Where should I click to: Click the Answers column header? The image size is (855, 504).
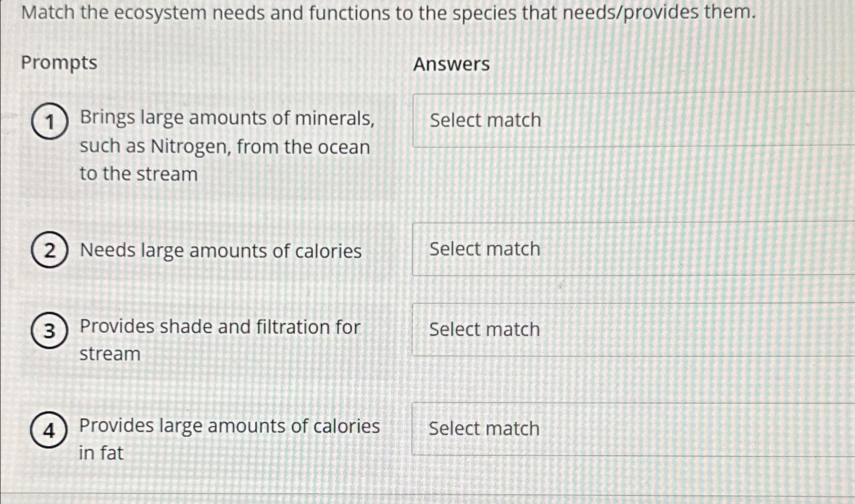[x=450, y=63]
